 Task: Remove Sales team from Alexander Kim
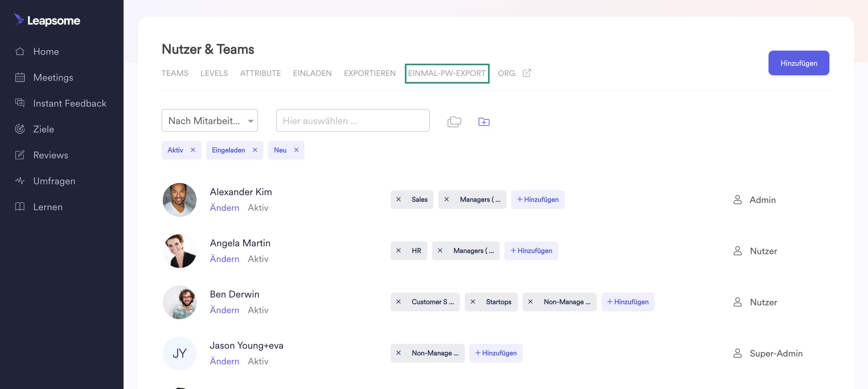point(398,200)
